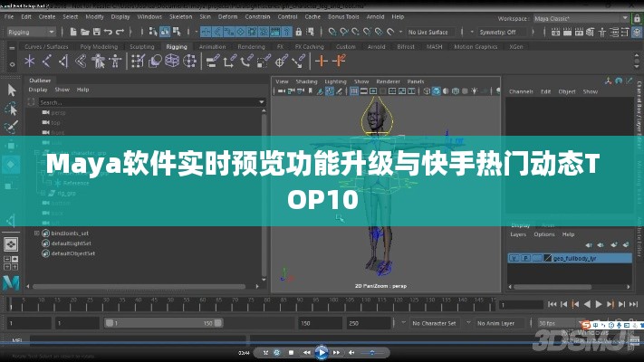The image size is (644, 362).
Task: Click the current frame input field
Action: [x=521, y=305]
